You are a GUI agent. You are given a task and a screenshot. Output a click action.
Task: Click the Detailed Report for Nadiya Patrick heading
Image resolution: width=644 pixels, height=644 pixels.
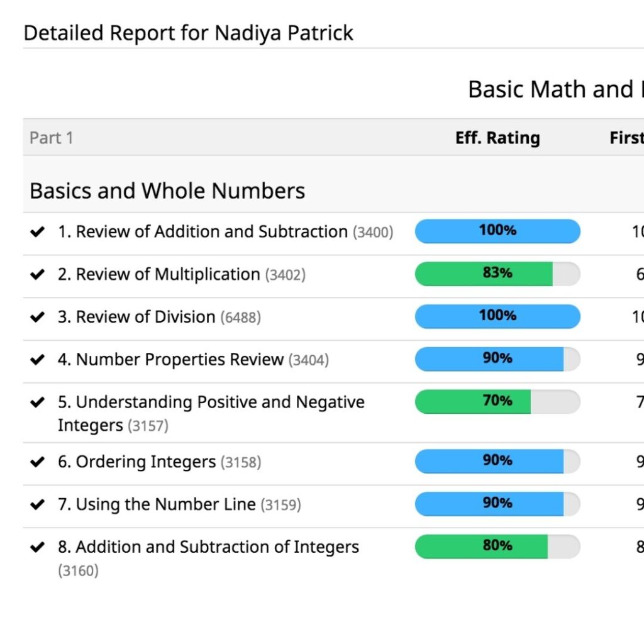point(187,33)
